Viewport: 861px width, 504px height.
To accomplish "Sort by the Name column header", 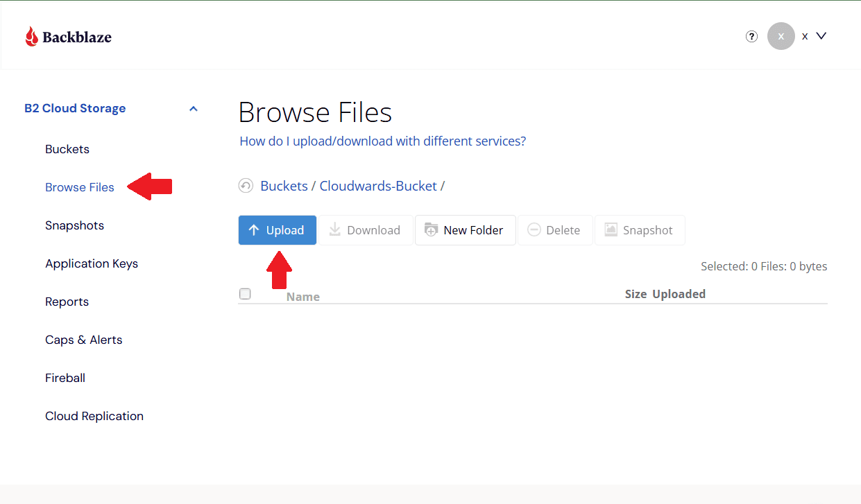I will [303, 297].
